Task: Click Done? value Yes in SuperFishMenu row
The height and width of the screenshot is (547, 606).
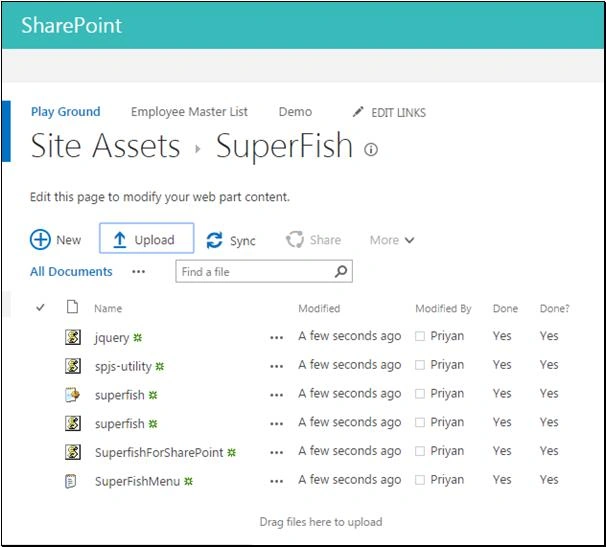Action: [549, 480]
